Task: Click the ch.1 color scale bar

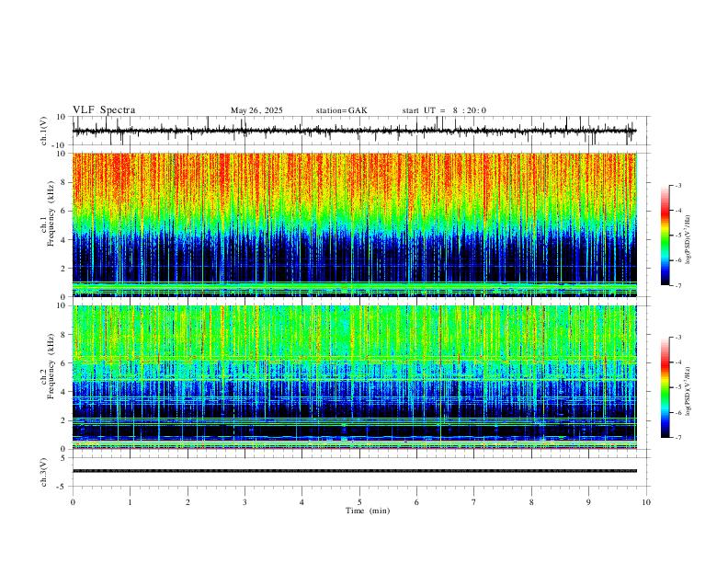Action: (x=665, y=236)
